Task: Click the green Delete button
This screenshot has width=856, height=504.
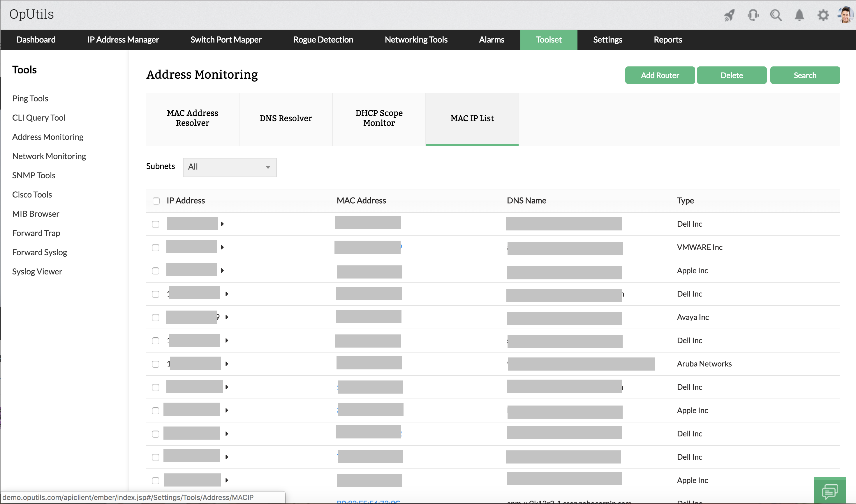Action: 731,75
